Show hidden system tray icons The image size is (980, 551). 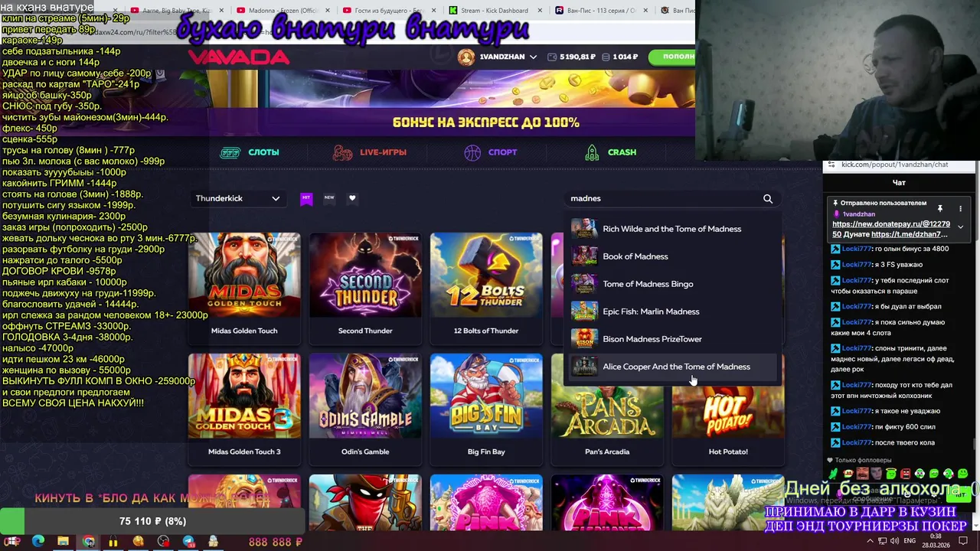[870, 541]
